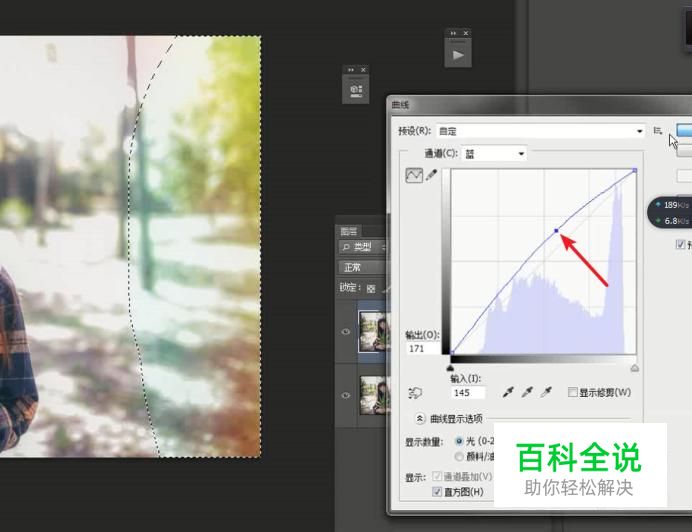This screenshot has width=692, height=532.
Task: Select the bottom-left curve endpoint
Action: [x=452, y=352]
